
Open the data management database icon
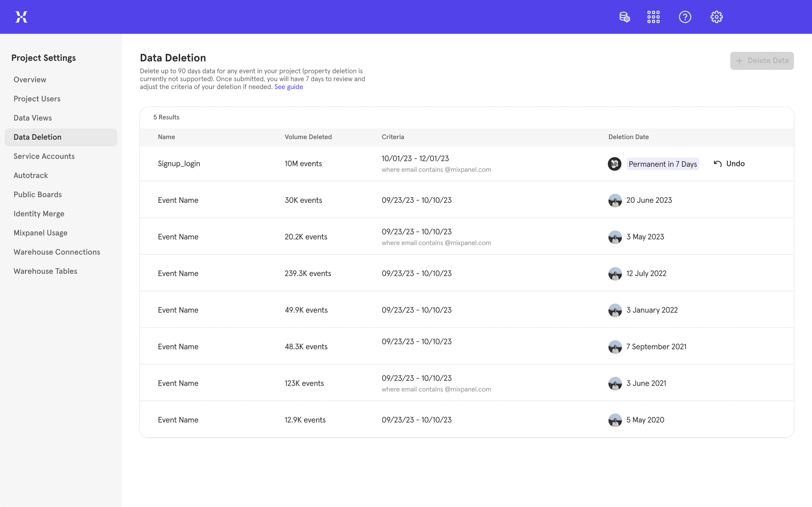pos(624,17)
